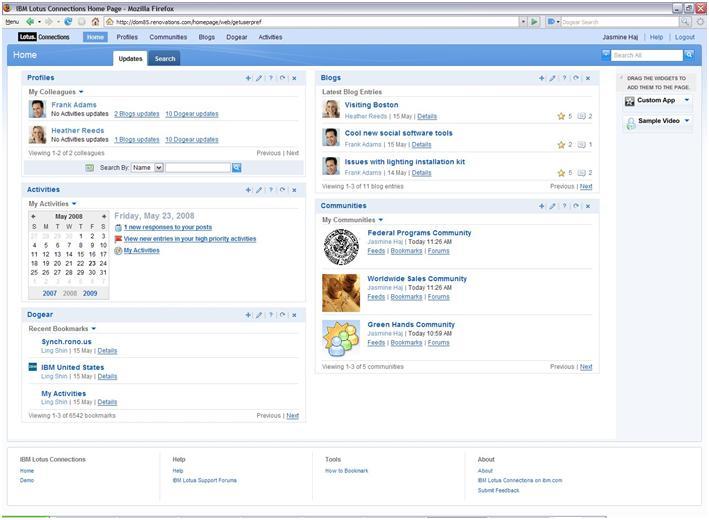Click Custom App widget icon
Screen dimensions: 709x520
point(630,101)
